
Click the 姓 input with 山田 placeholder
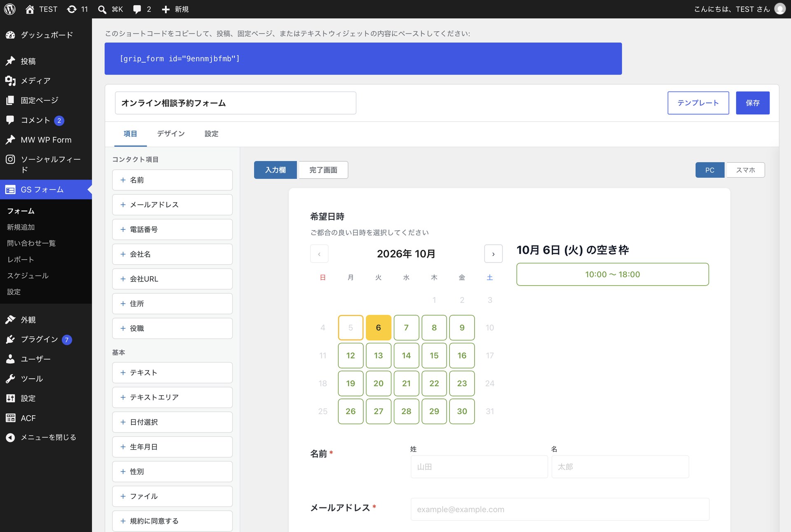(479, 467)
